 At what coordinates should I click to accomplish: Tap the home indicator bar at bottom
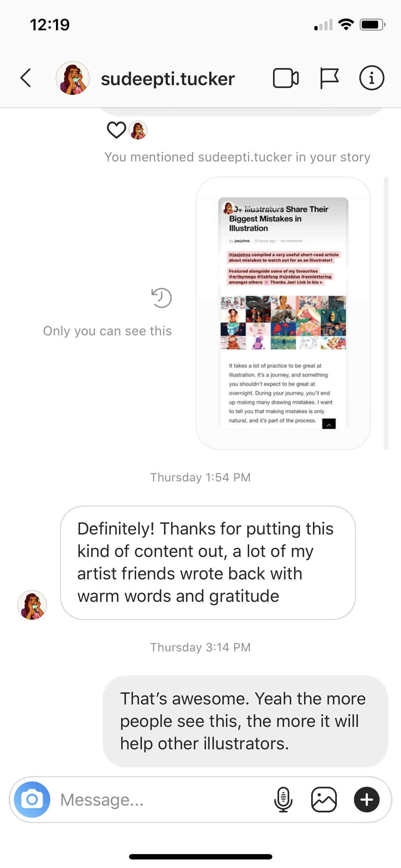[201, 857]
